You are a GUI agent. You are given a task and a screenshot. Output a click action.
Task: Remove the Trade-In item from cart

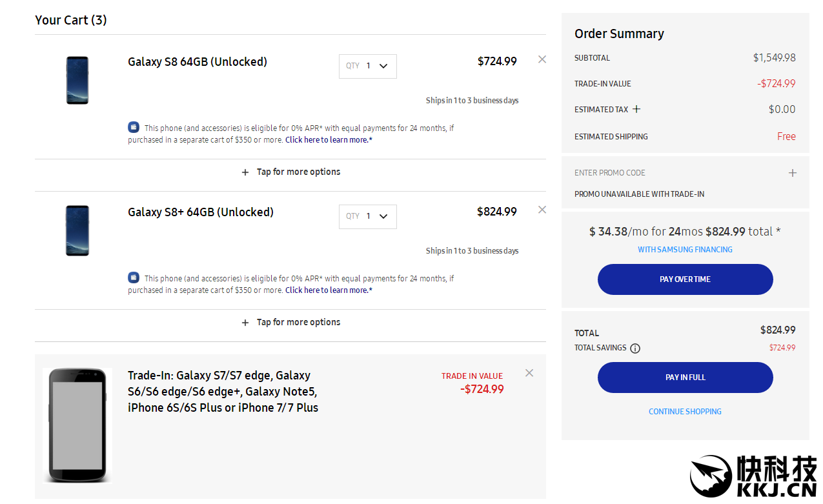pyautogui.click(x=529, y=373)
